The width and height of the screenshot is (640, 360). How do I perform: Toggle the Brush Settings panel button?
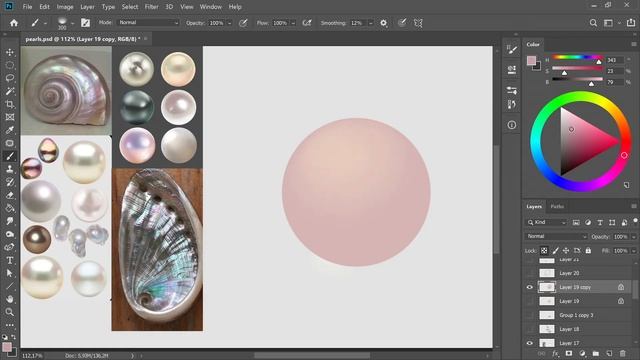85,23
